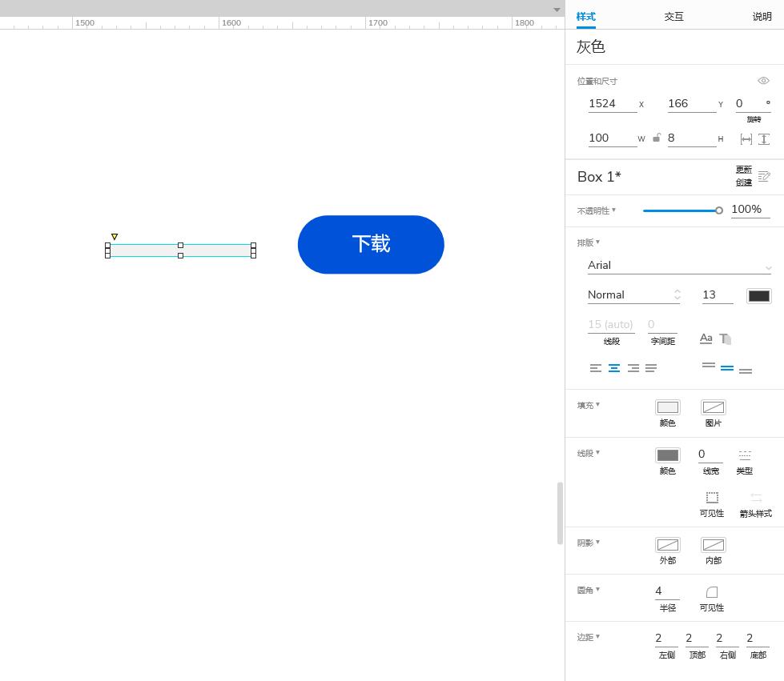The image size is (784, 681).
Task: Align text to bottom vertically
Action: 746,371
